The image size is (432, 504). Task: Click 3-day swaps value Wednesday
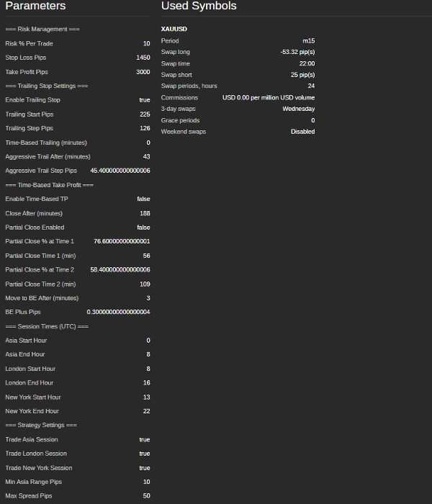click(299, 109)
